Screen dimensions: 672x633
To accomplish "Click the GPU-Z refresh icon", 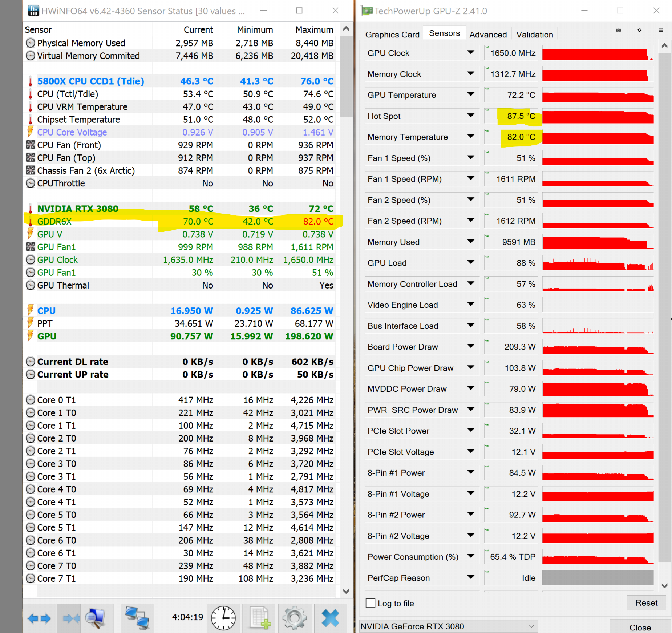I will tap(639, 30).
